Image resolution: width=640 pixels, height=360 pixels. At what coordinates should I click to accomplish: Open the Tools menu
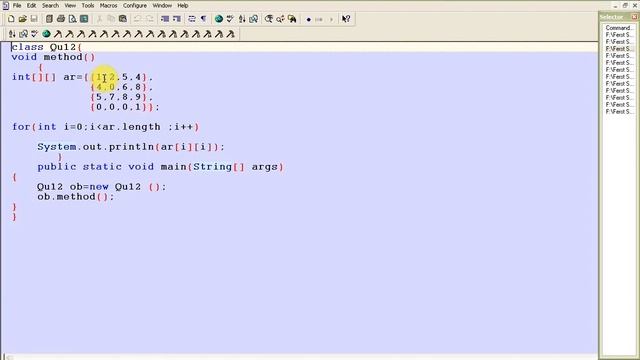click(88, 5)
